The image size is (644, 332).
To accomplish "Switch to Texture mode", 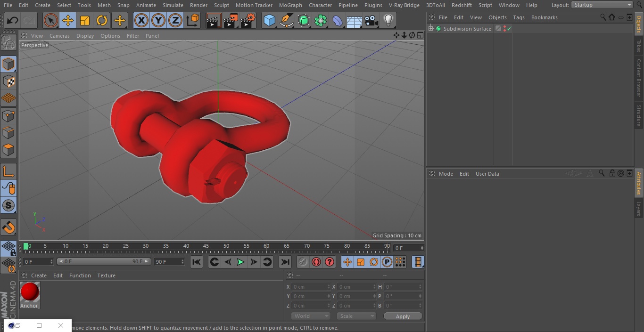I will (x=8, y=81).
